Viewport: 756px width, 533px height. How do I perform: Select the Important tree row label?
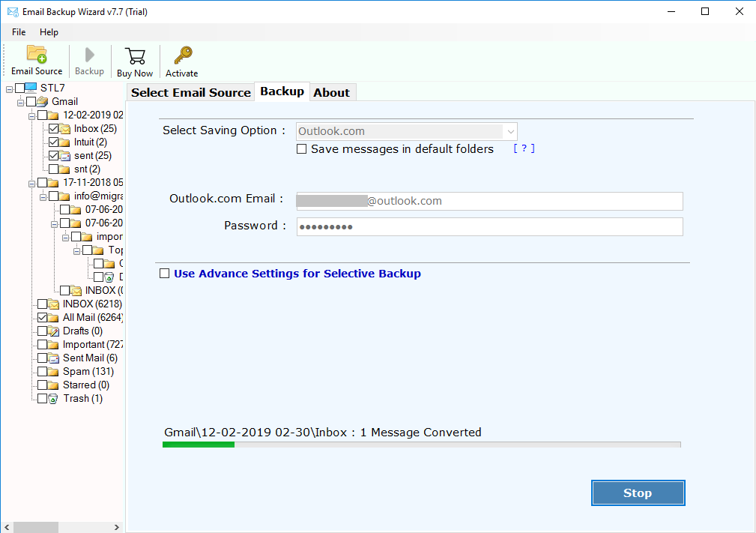click(x=93, y=344)
